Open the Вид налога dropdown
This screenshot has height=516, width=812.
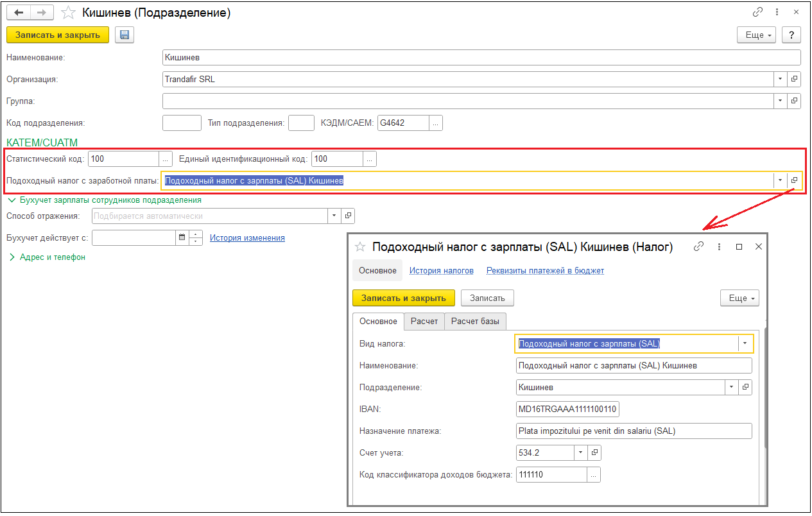[x=745, y=344]
